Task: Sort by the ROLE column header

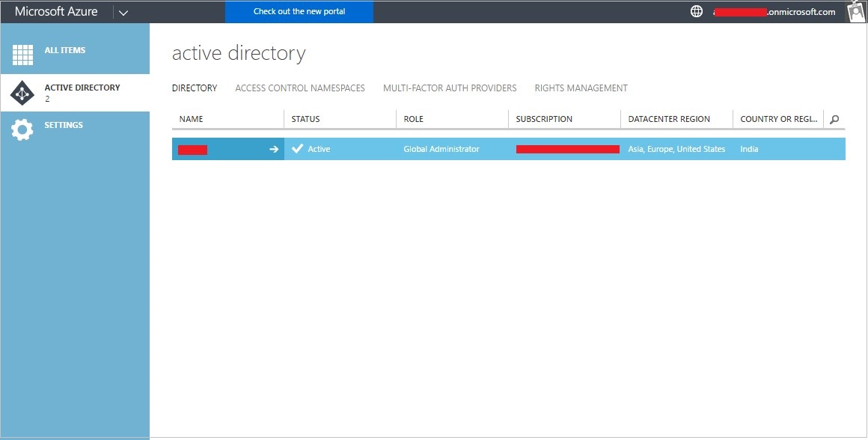Action: coord(414,119)
